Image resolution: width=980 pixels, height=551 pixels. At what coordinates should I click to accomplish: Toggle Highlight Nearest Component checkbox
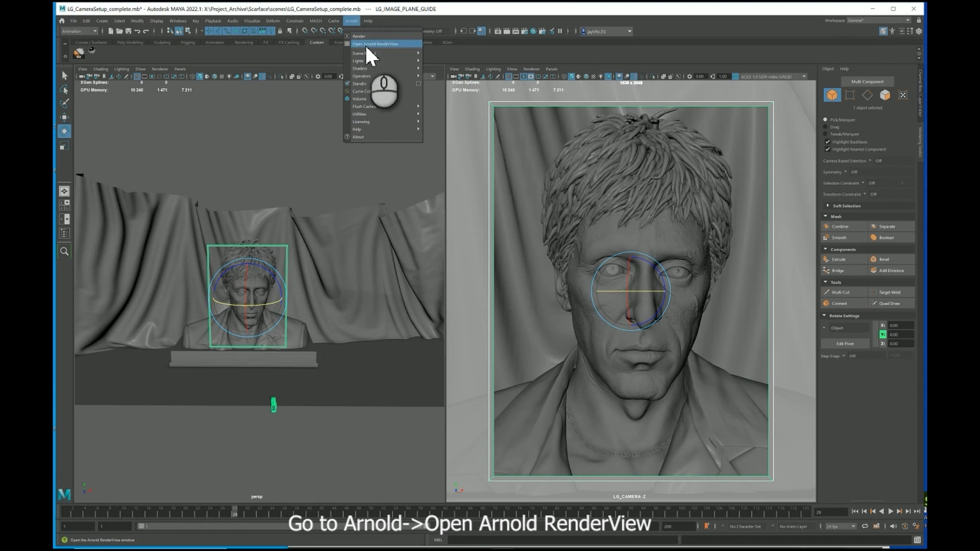827,149
